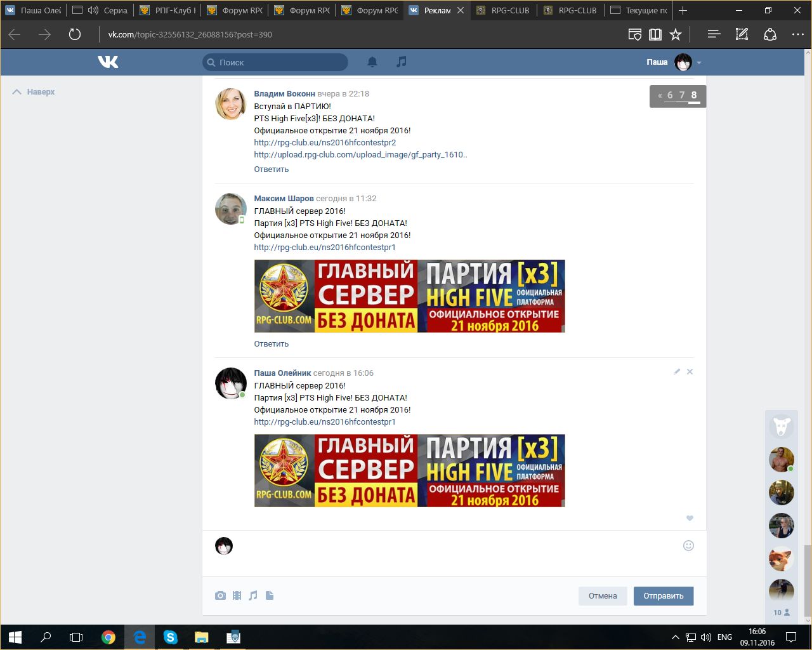Open the notifications bell

coord(372,62)
